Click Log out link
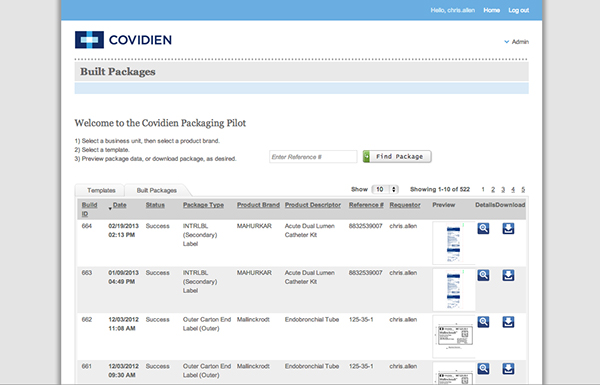 pyautogui.click(x=518, y=10)
